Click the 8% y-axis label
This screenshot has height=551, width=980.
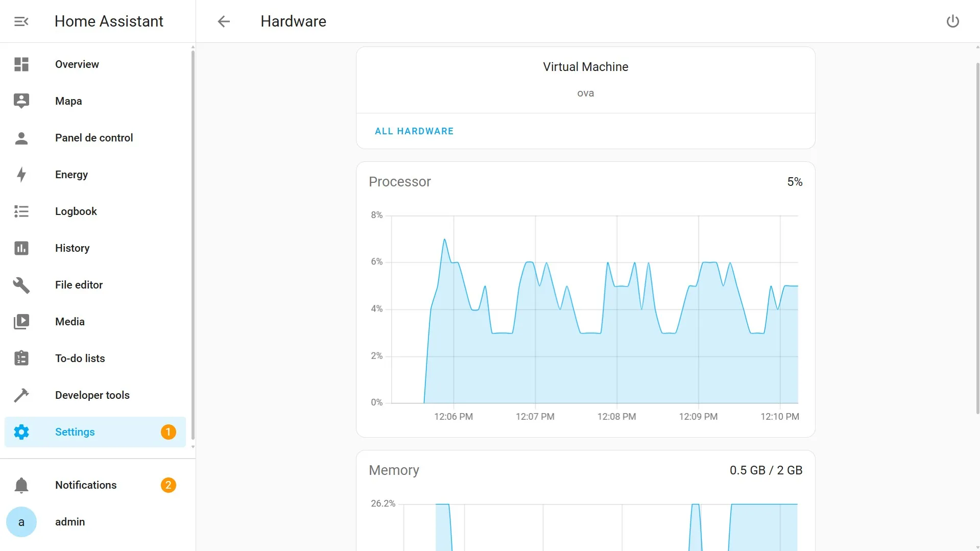tap(377, 215)
